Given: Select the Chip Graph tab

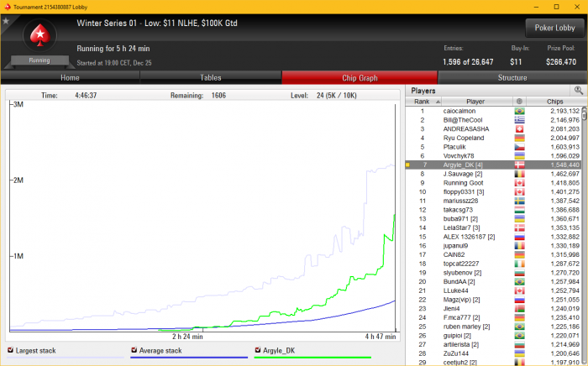Looking at the screenshot, I should [x=360, y=77].
